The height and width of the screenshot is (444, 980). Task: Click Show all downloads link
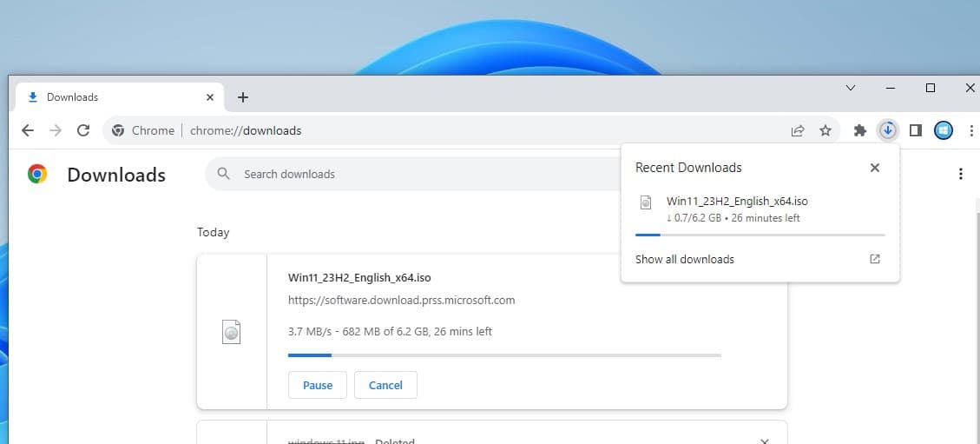pos(684,259)
